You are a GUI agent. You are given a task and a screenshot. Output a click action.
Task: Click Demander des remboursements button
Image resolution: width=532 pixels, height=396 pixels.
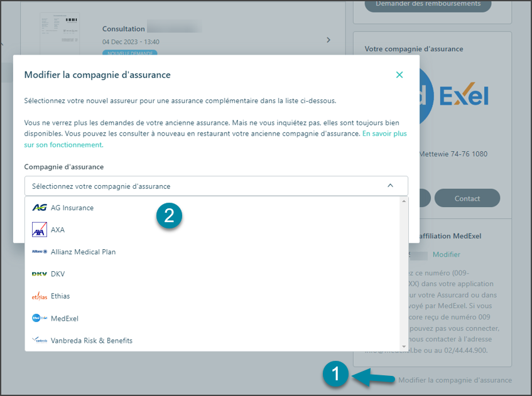point(428,5)
